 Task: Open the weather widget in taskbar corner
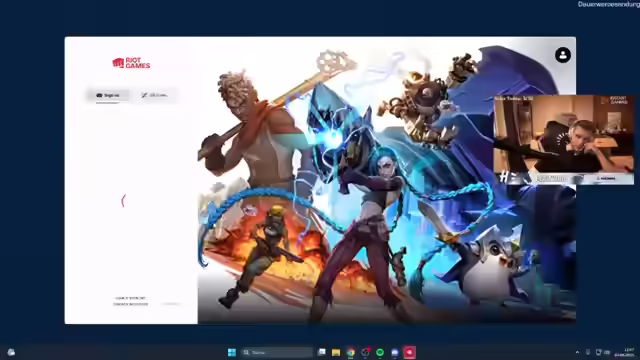(x=11, y=352)
